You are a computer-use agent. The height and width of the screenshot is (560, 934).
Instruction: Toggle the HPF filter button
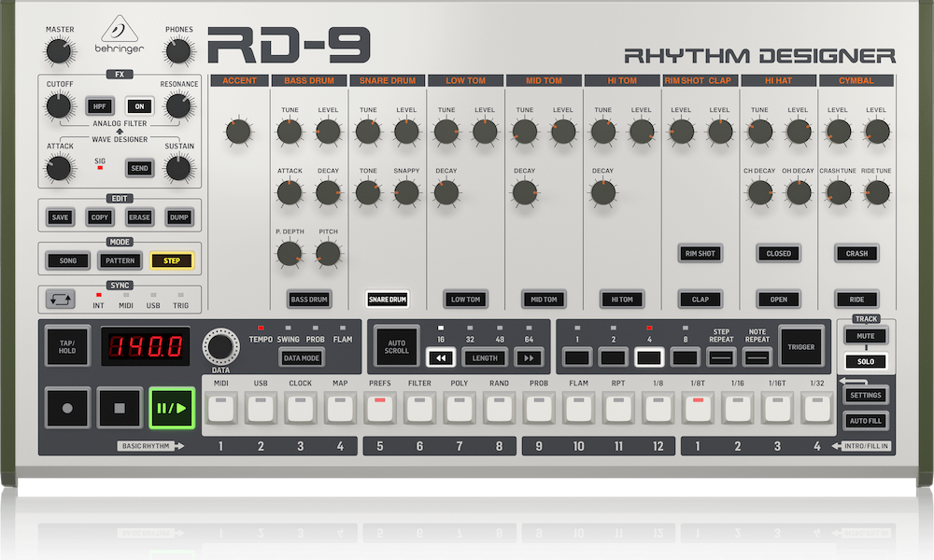click(x=100, y=105)
